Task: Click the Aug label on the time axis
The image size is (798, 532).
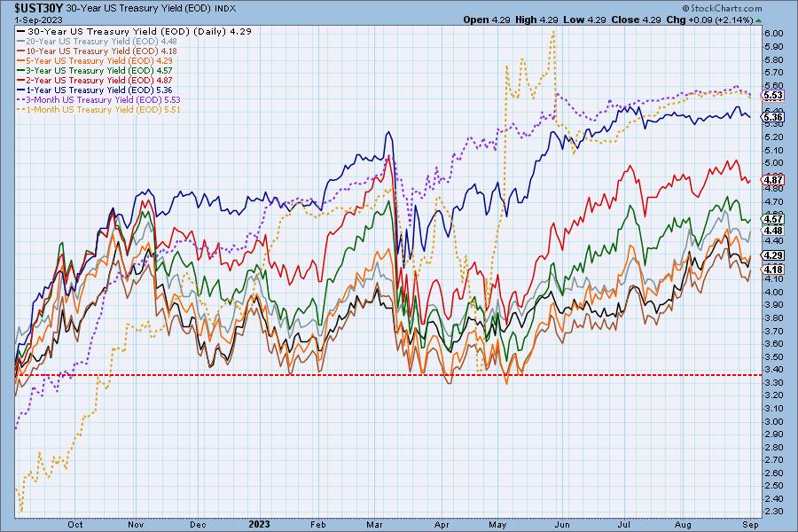Action: coord(683,525)
